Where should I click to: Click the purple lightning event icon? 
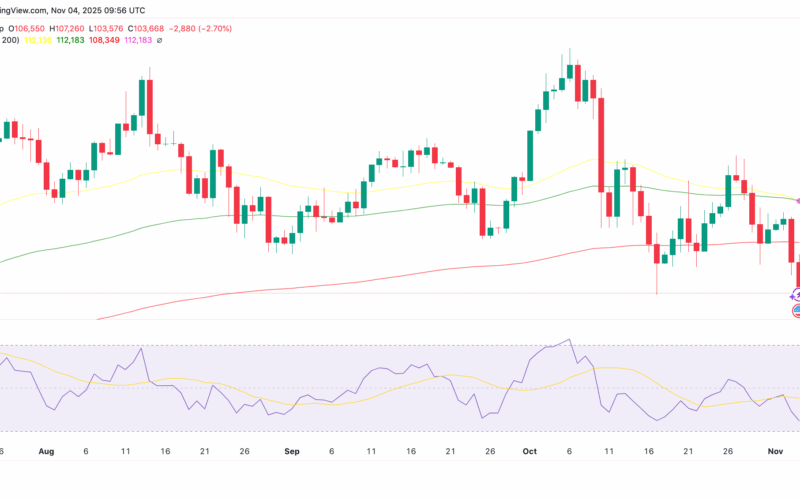point(796,294)
